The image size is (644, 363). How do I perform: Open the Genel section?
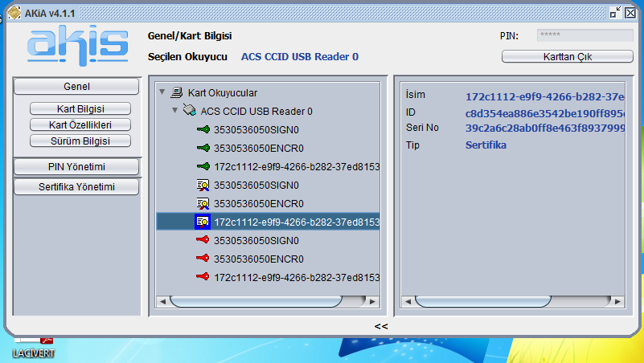click(x=76, y=86)
